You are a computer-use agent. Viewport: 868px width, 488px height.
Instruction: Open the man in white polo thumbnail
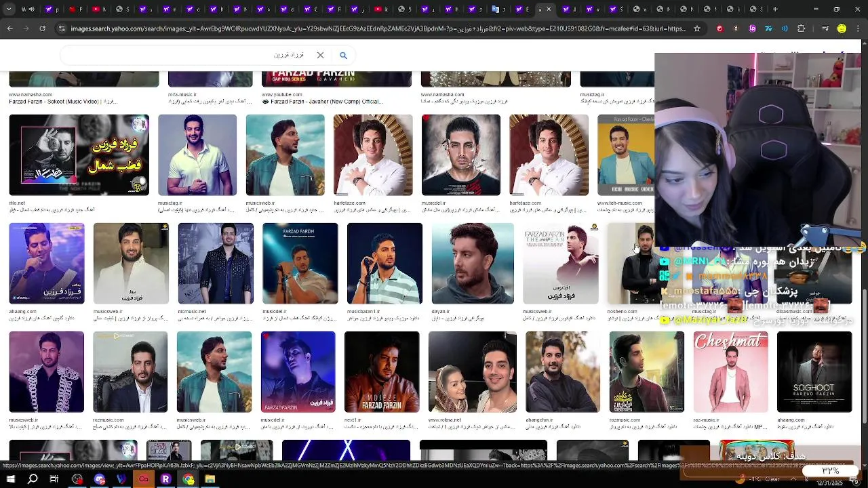197,155
